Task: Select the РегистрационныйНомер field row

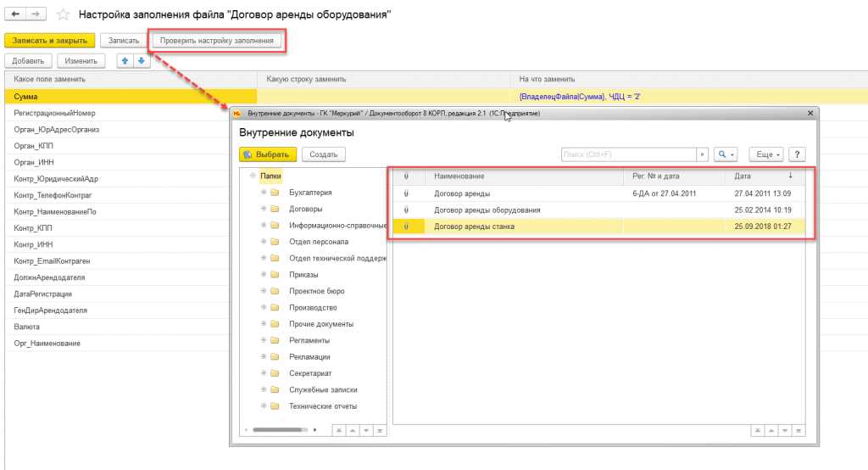Action: pos(117,113)
